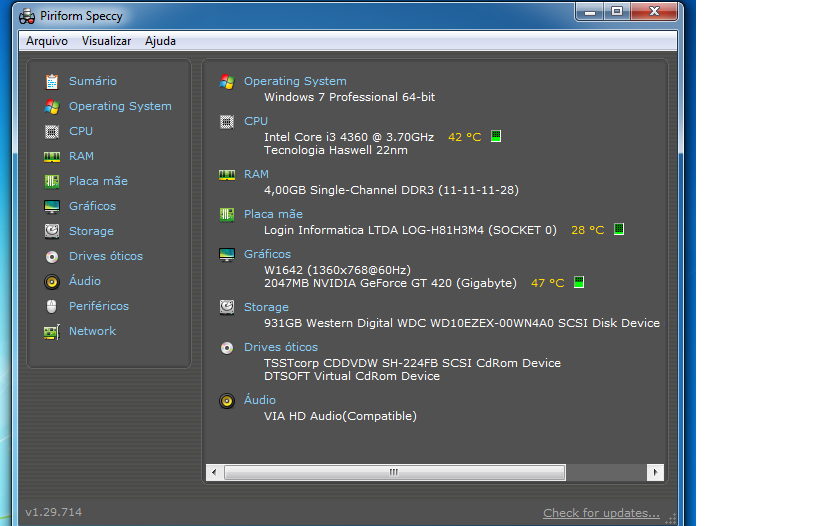The width and height of the screenshot is (816, 526).
Task: View Drives óticos from sidebar
Action: click(106, 256)
